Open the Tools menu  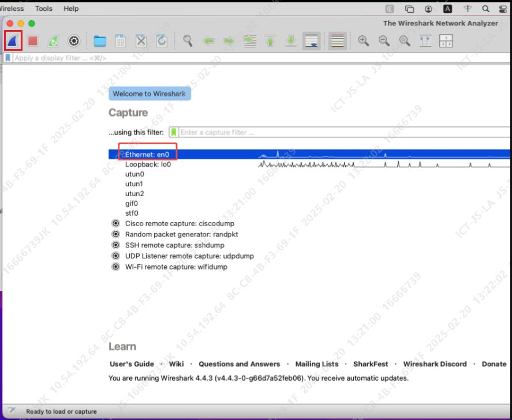[x=43, y=9]
